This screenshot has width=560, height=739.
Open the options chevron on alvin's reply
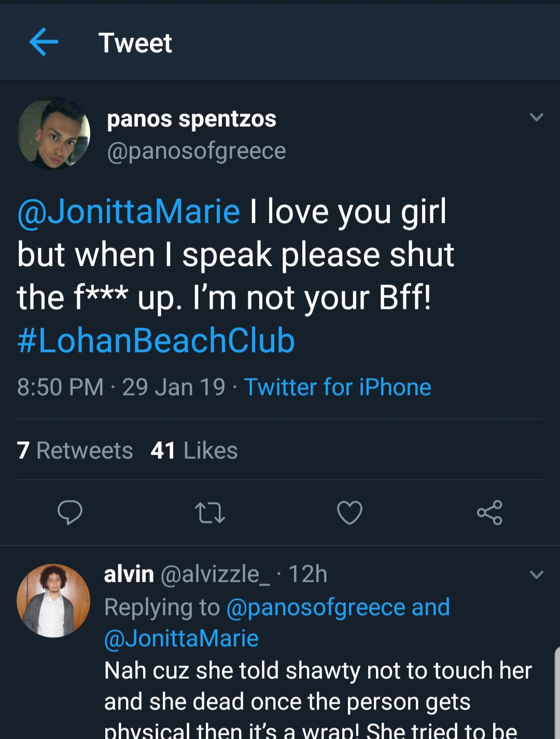(x=537, y=574)
